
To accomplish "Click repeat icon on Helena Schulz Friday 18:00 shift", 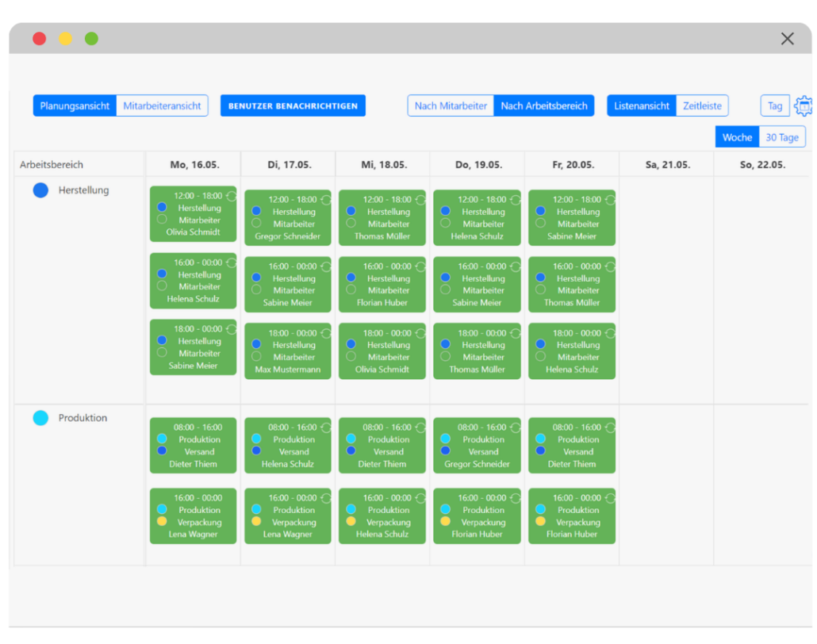I will (610, 333).
